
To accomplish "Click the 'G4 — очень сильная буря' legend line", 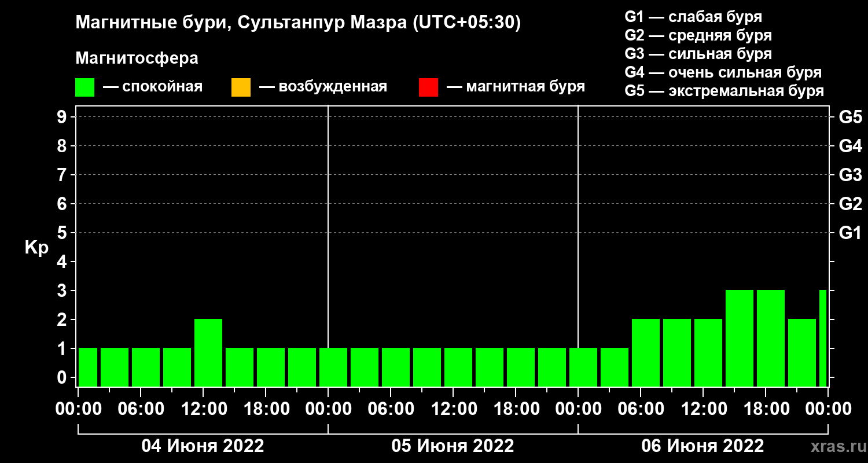I will 723,72.
